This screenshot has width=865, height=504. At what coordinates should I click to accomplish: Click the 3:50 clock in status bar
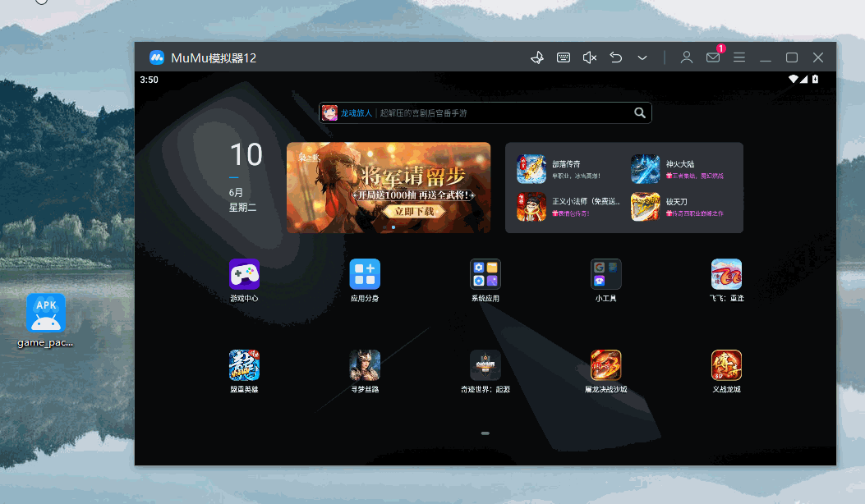(x=149, y=80)
